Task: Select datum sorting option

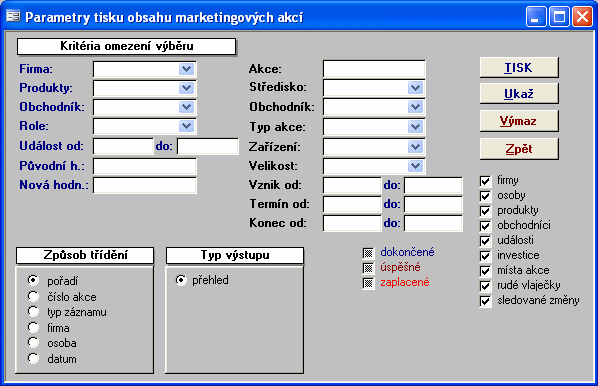Action: 33,359
